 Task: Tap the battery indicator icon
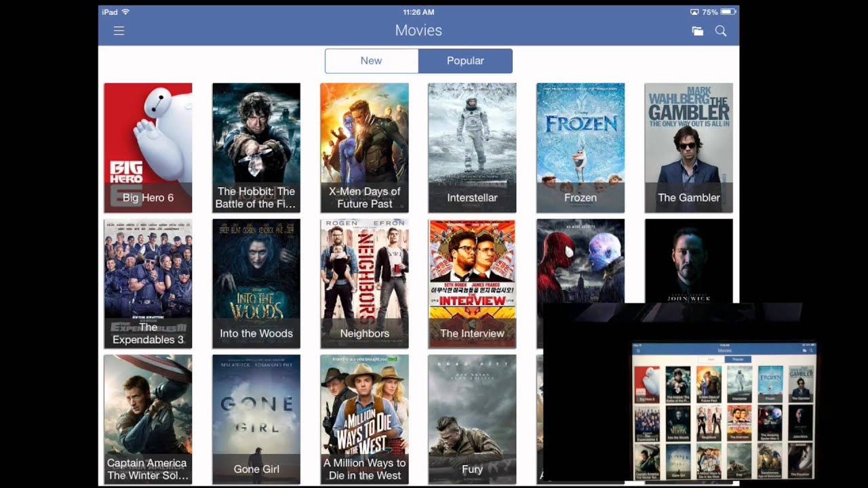pos(728,12)
